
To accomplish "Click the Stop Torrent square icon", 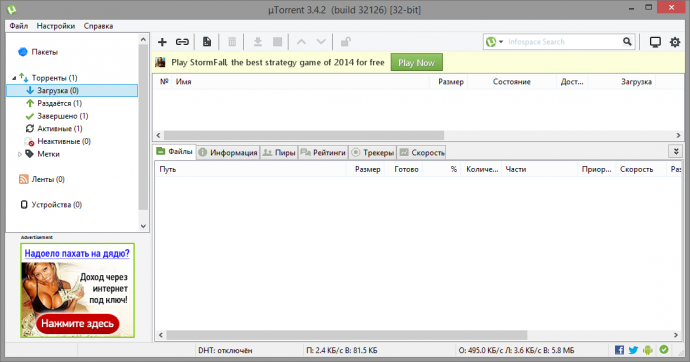I will 277,42.
